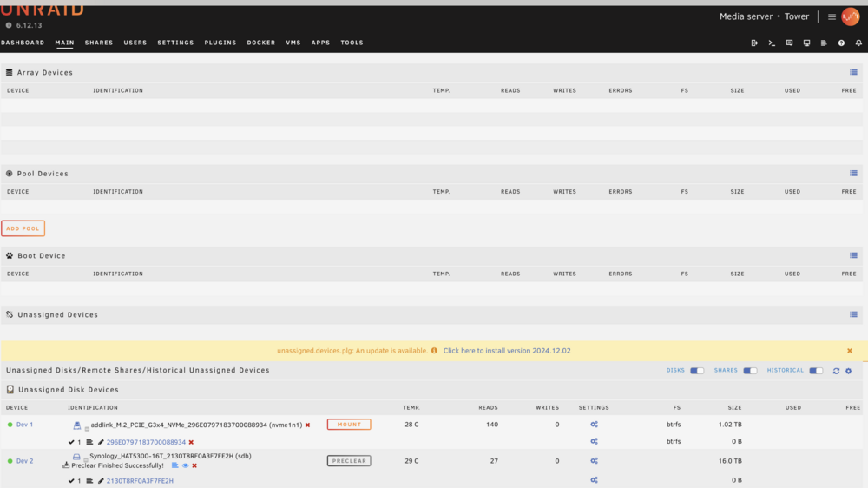This screenshot has height=488, width=868.
Task: Click the Preclear button for Dev 2
Action: pyautogui.click(x=349, y=461)
